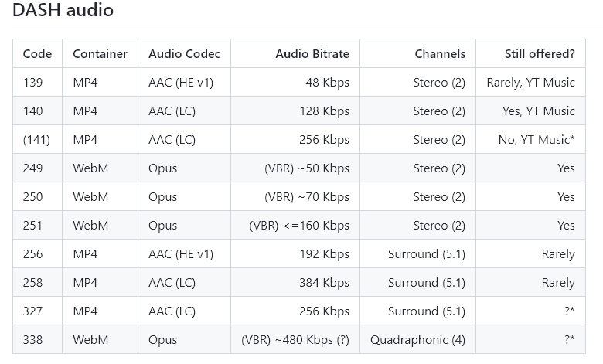Click the (VBR) ~50 Kbps cell
Image resolution: width=603 pixels, height=364 pixels.
click(307, 168)
